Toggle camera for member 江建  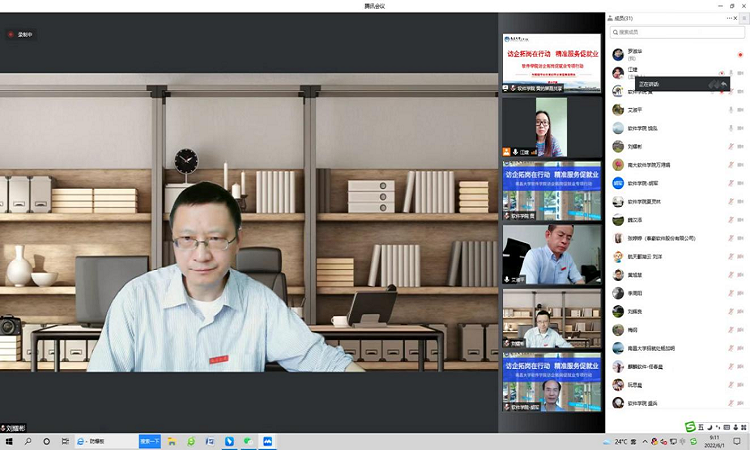coord(740,73)
